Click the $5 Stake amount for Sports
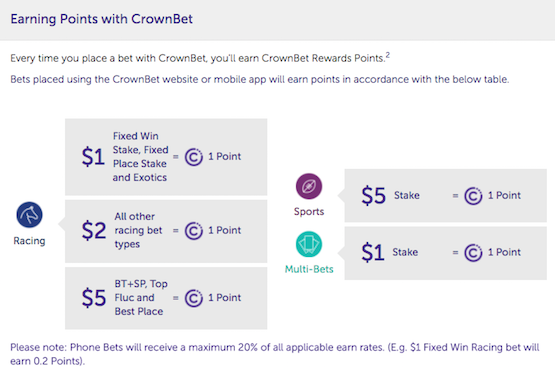 373,195
